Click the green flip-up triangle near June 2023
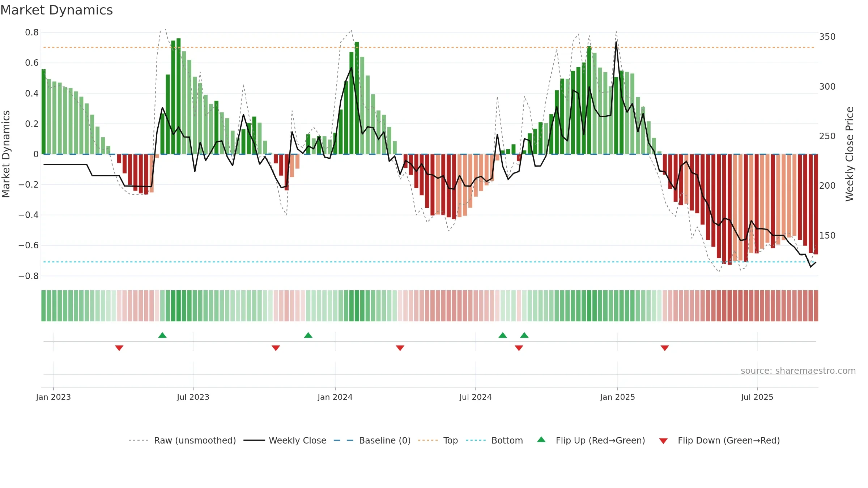868x488 pixels. click(x=162, y=335)
